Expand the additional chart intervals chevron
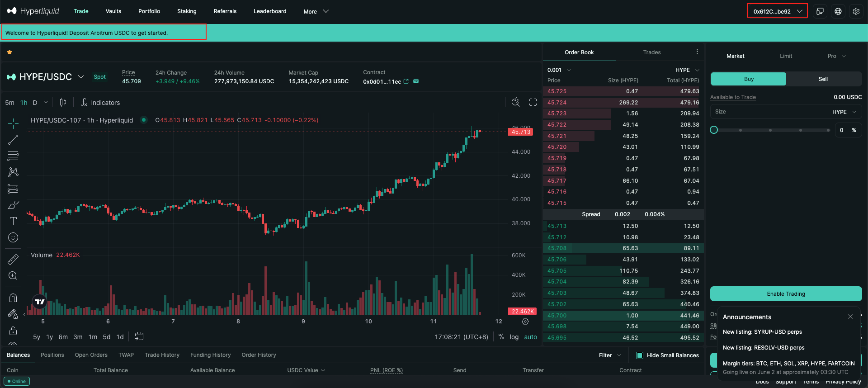Viewport: 868px width, 388px height. pos(46,103)
